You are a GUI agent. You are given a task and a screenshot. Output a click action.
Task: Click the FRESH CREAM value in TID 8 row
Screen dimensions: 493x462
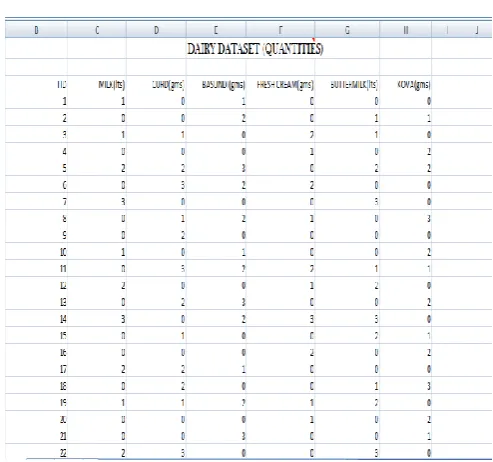[280, 218]
